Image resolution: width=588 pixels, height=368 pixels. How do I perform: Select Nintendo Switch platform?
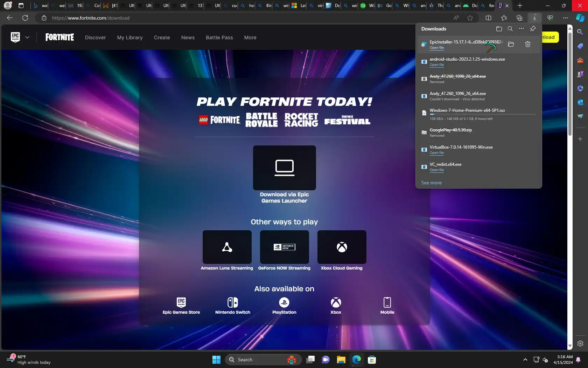(x=233, y=306)
